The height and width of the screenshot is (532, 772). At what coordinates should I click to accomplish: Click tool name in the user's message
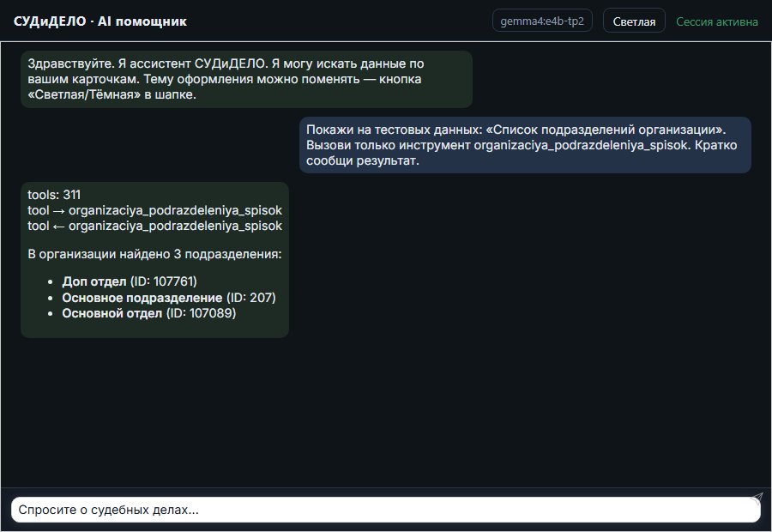(581, 145)
